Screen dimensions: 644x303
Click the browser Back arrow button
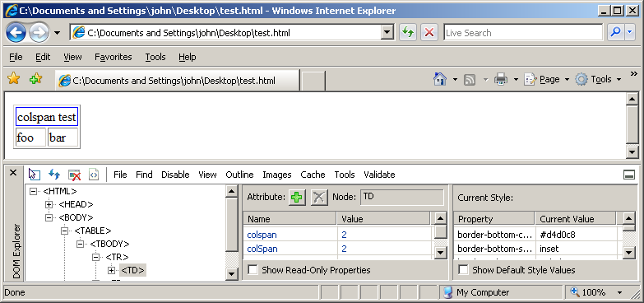click(x=16, y=33)
